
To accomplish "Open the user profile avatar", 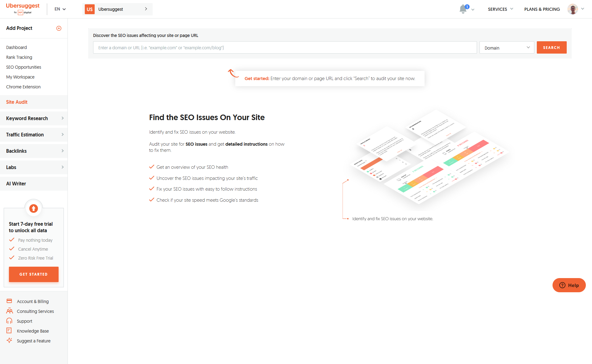I will coord(573,9).
